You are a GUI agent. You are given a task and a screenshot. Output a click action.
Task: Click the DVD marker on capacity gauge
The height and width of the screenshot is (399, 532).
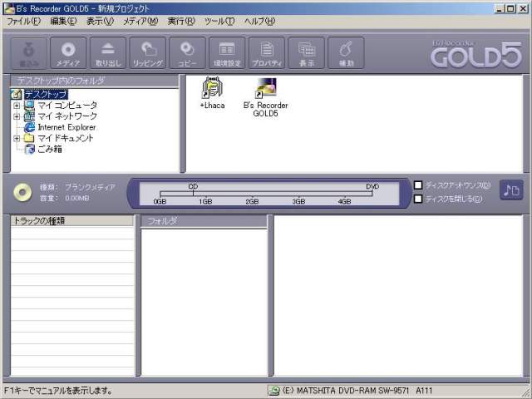pos(372,186)
